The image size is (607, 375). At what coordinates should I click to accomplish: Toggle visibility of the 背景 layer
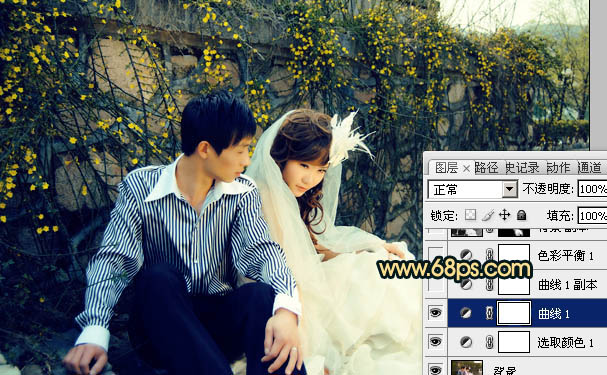pyautogui.click(x=436, y=369)
